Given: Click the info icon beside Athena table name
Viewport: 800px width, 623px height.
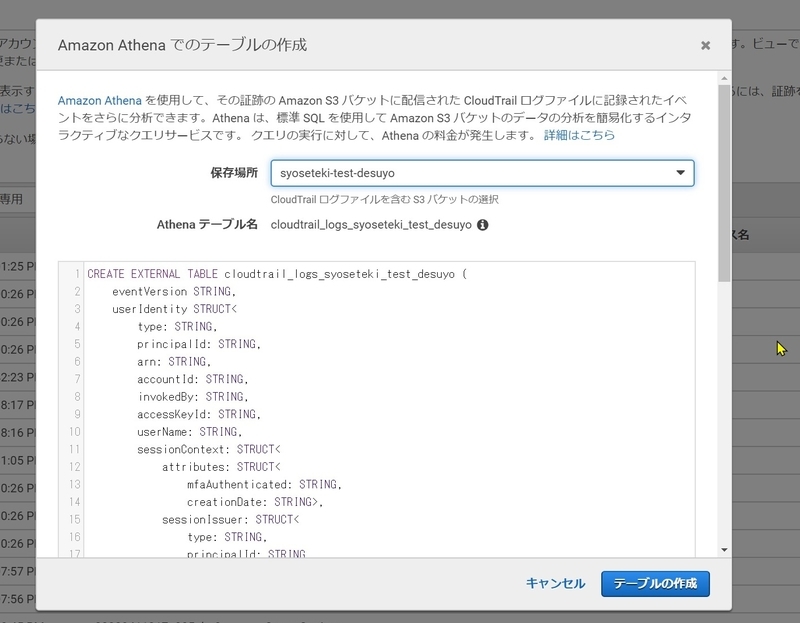Looking at the screenshot, I should click(482, 225).
